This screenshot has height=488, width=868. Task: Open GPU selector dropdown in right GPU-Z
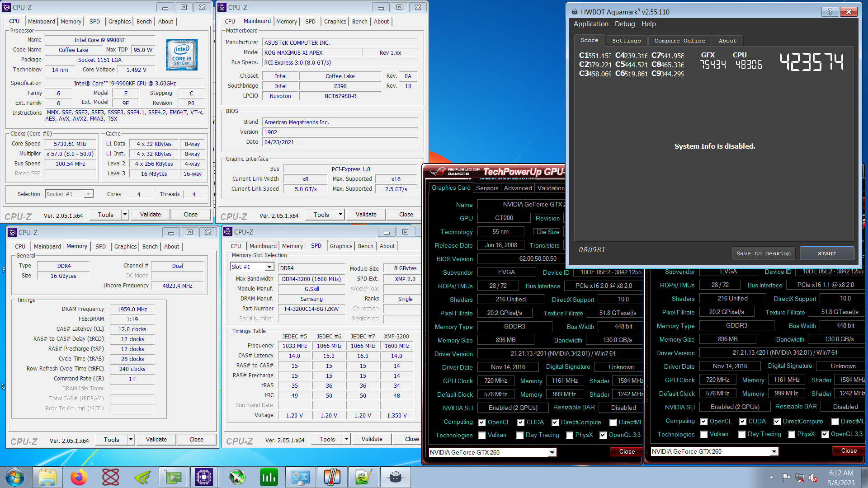pyautogui.click(x=774, y=451)
